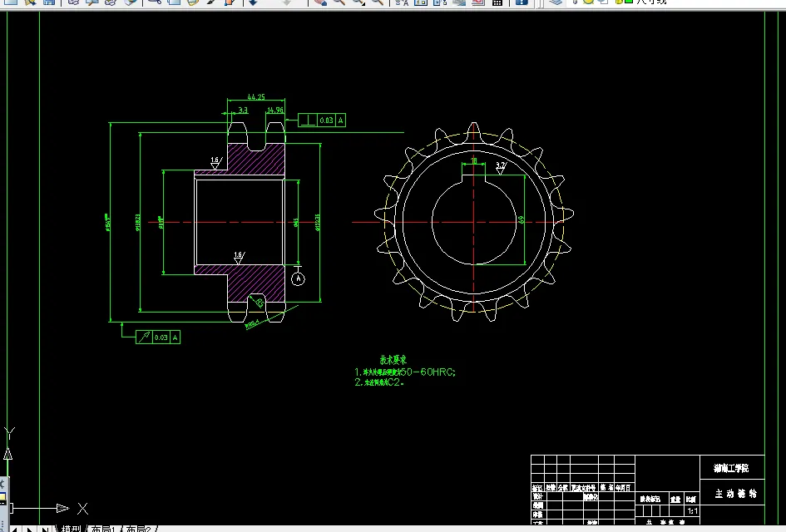Open the 布局1 layout tab

pyautogui.click(x=104, y=529)
